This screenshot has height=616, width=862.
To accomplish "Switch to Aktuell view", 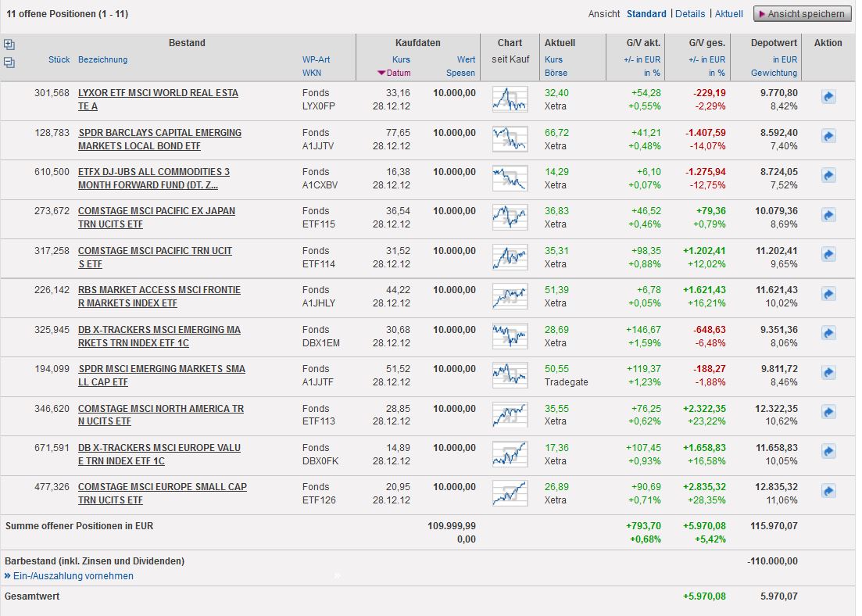I will (x=728, y=14).
